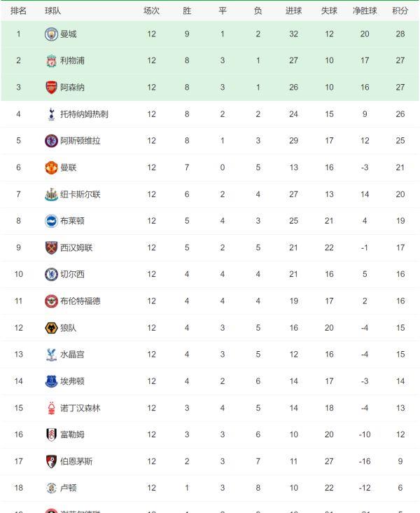Click the 积分 column header
The width and height of the screenshot is (420, 513).
(x=400, y=11)
